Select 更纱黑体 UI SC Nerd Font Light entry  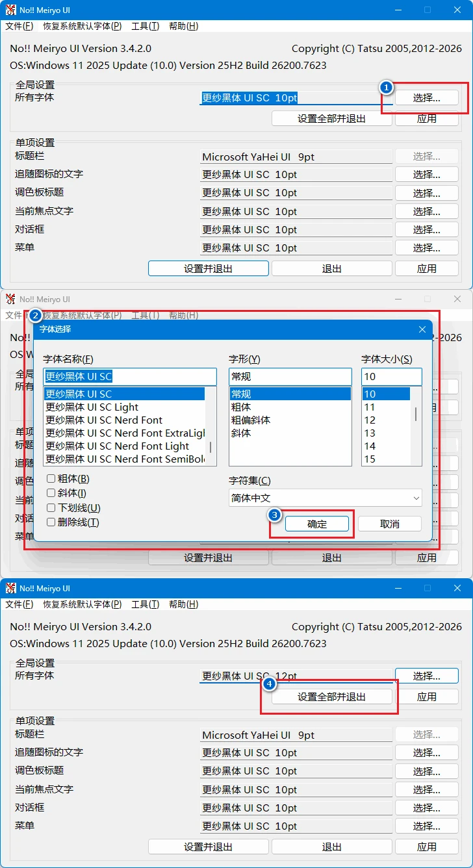pos(124,446)
